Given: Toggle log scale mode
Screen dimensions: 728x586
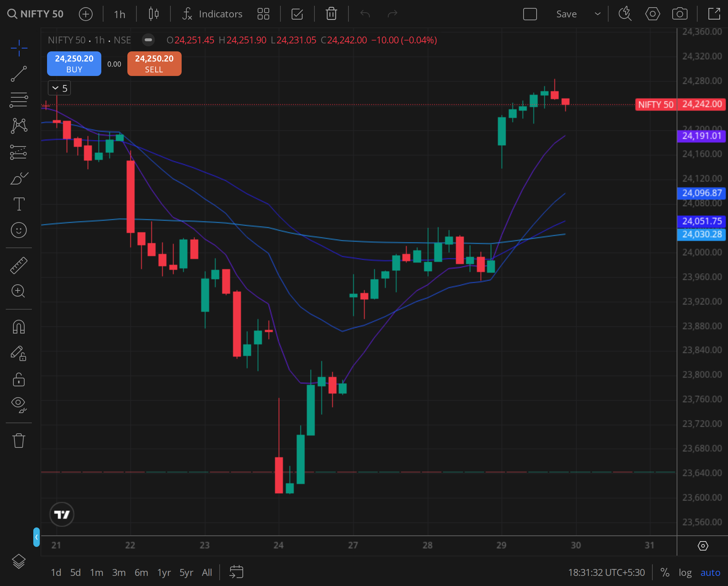Looking at the screenshot, I should [x=685, y=572].
